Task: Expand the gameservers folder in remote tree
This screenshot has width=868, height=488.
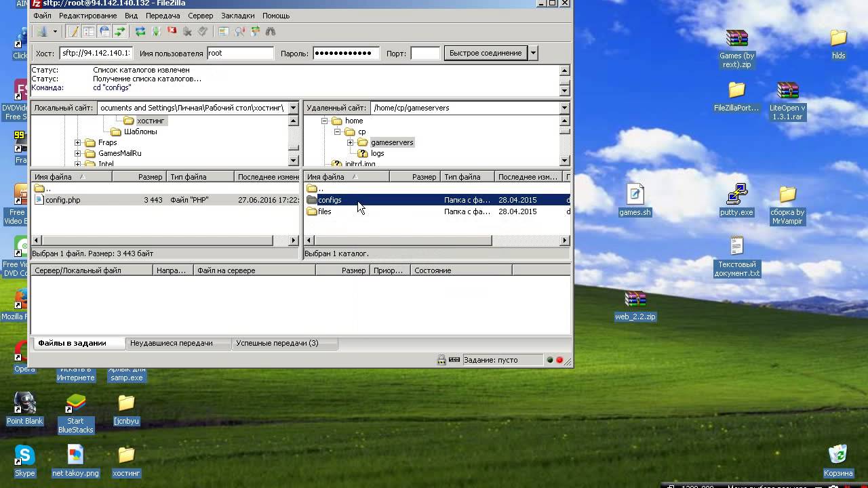Action: point(350,142)
